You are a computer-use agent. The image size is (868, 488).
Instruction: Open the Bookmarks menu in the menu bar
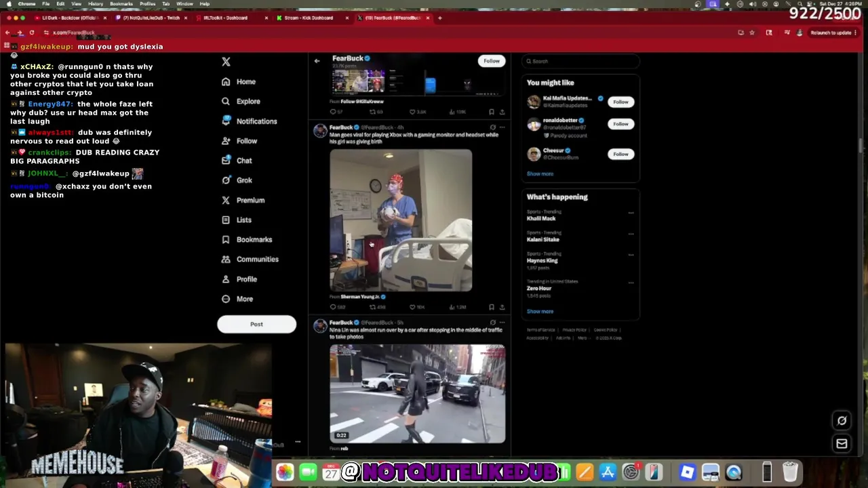click(121, 4)
